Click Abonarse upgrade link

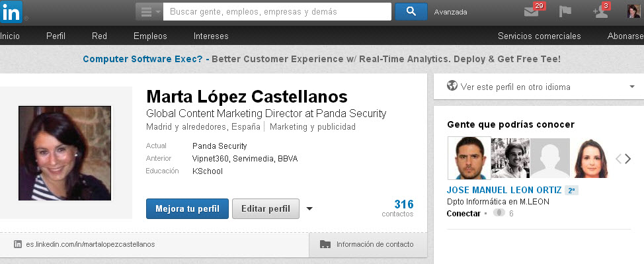(x=625, y=36)
